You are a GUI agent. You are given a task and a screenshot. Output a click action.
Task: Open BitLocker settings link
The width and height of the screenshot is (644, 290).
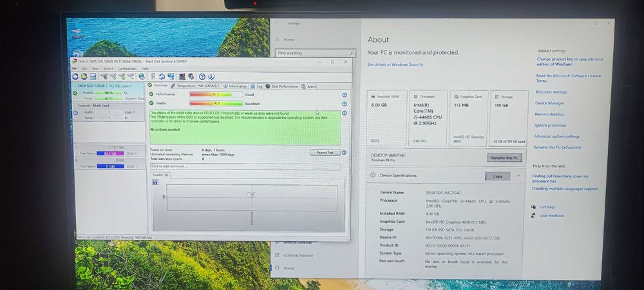coord(551,92)
